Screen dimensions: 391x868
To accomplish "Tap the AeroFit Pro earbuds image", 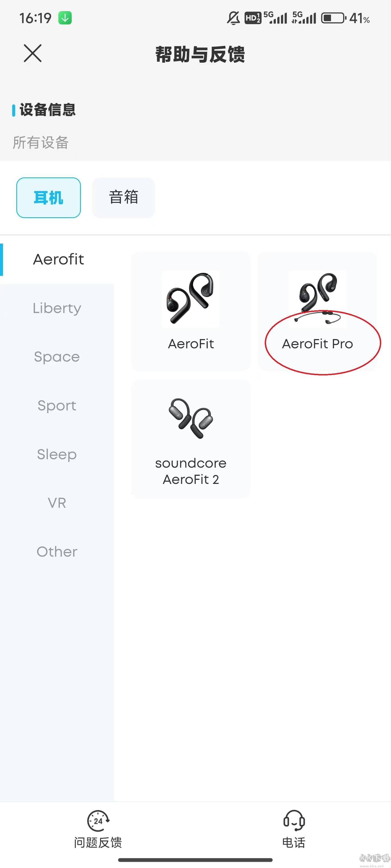I will [317, 298].
